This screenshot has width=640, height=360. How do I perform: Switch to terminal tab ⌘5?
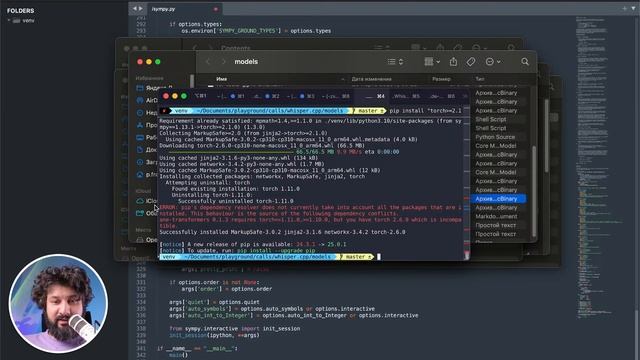(407, 96)
